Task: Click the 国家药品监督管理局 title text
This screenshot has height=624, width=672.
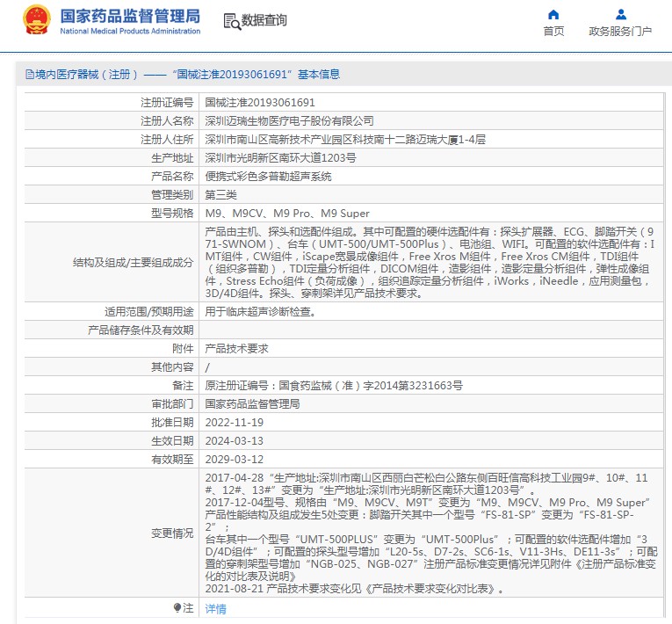Action: pos(130,16)
